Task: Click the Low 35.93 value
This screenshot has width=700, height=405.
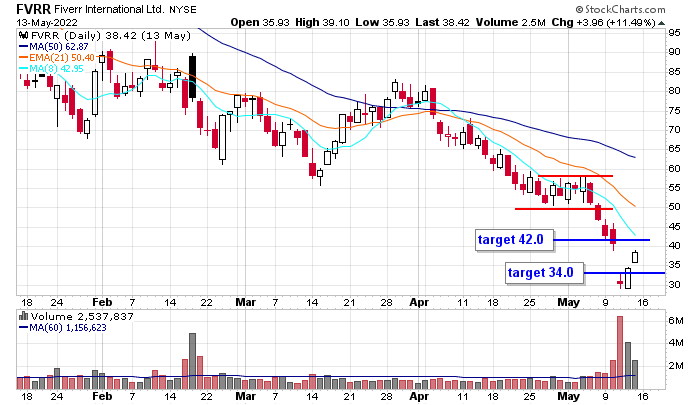Action: point(383,22)
